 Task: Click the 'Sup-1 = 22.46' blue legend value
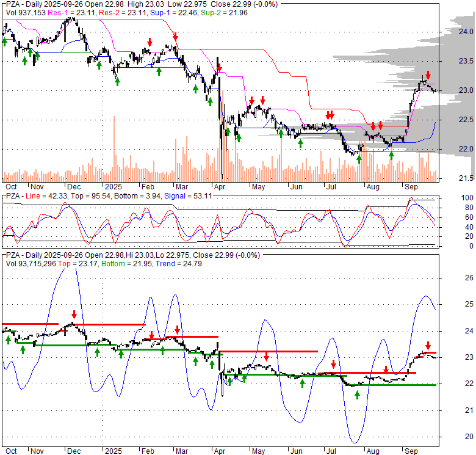pos(175,13)
